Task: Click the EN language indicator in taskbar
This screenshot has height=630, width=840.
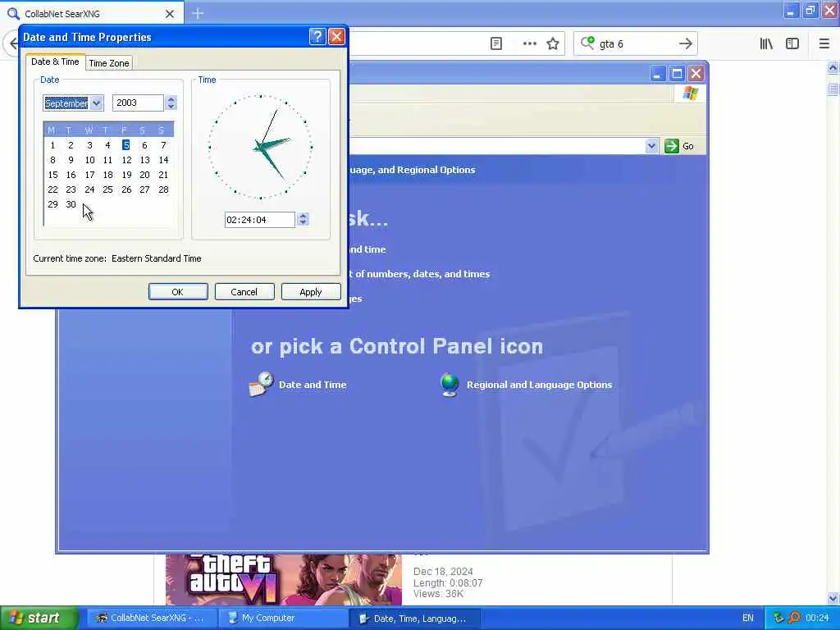Action: coord(748,618)
